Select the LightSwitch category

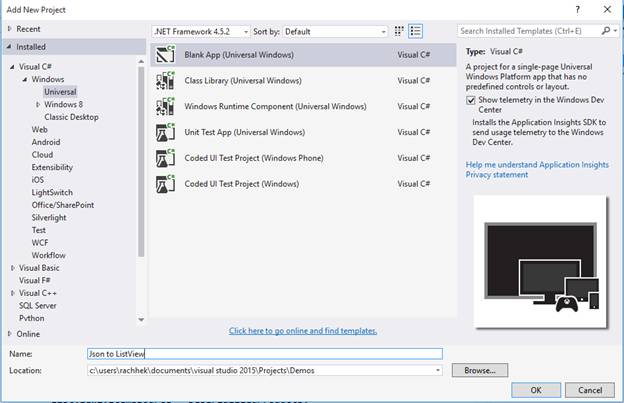coord(52,193)
